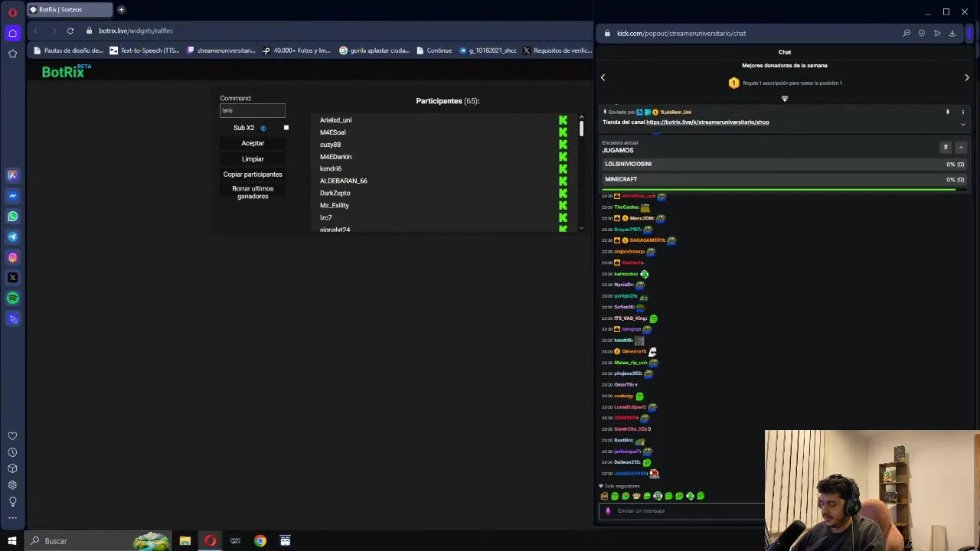Open Telegram in Opera sidebar
Viewport: 980px width, 551px height.
[x=12, y=236]
